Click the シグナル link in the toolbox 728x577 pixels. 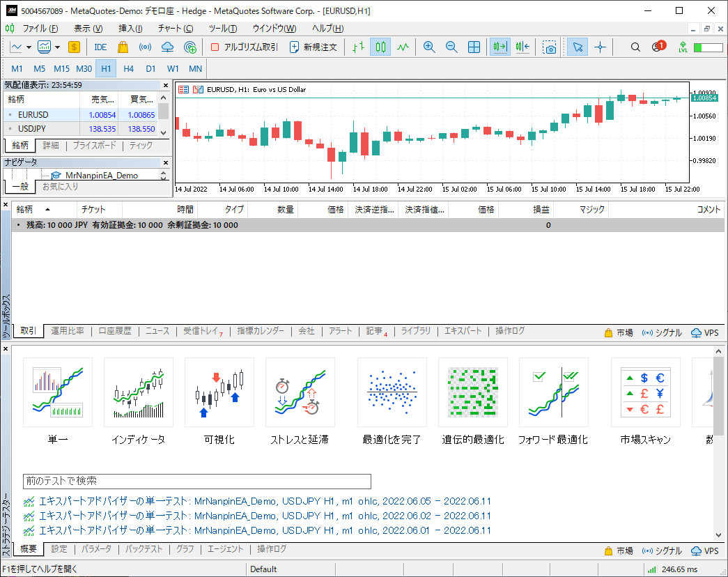[x=662, y=332]
